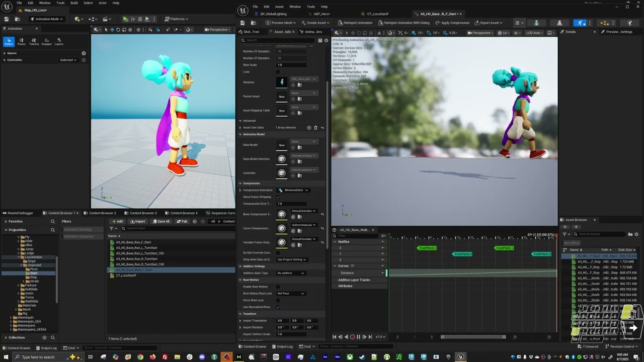Open the Asset menu in animation editor
Screen dimensions: 644x362
pos(279,7)
